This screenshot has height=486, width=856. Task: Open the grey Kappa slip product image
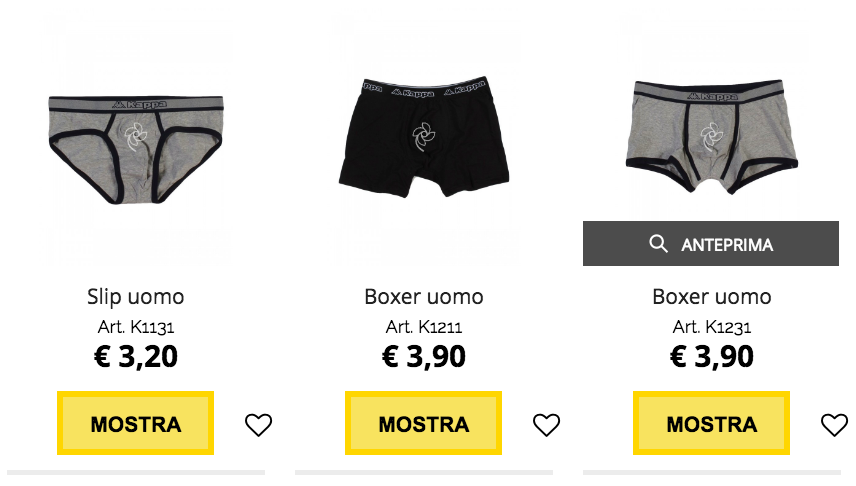[136, 150]
